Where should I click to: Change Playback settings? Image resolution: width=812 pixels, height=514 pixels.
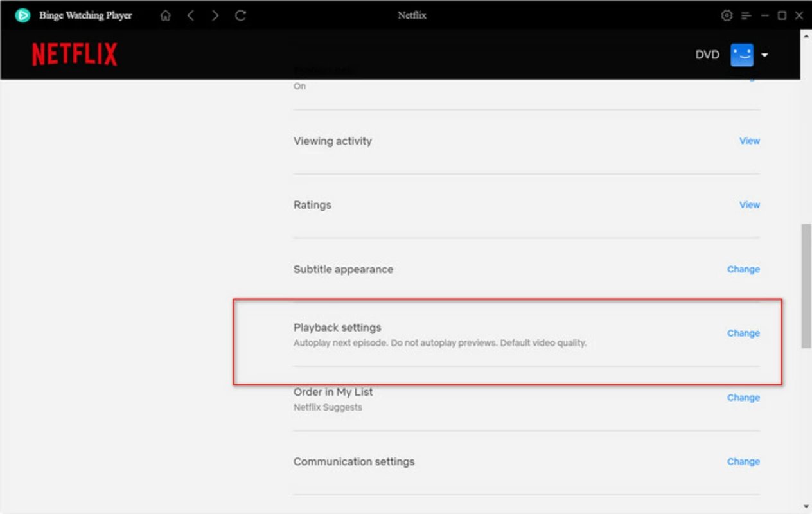(x=743, y=333)
